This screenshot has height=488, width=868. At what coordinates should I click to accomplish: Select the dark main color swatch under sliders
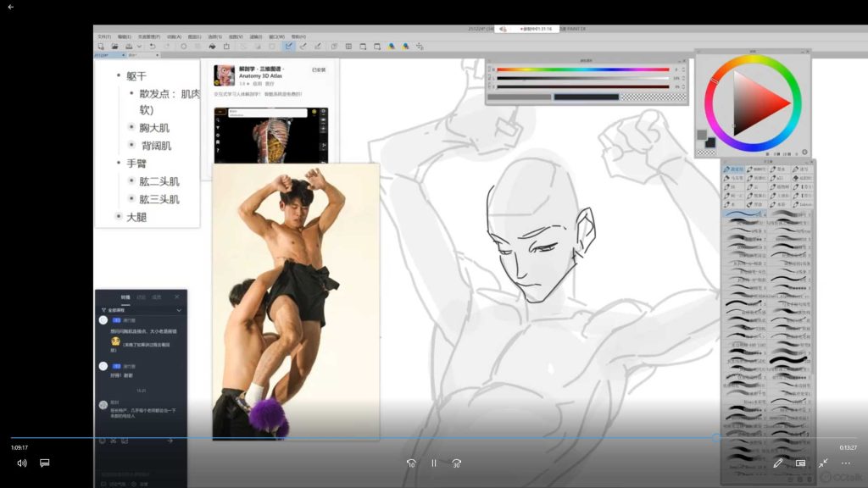point(587,97)
